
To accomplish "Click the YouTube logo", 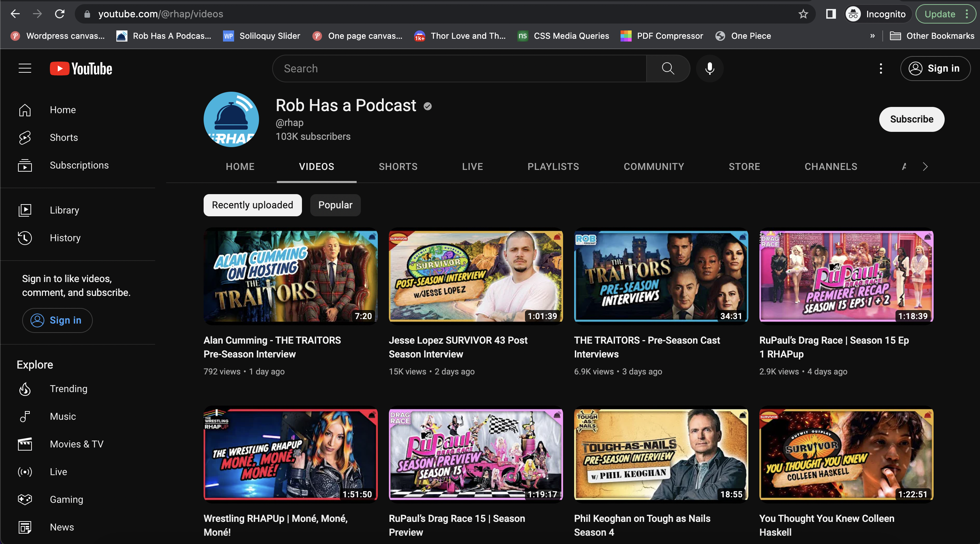I will pyautogui.click(x=81, y=69).
